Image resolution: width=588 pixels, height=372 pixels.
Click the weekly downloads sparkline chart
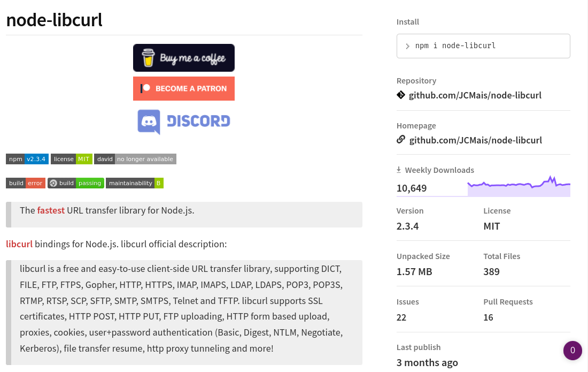(x=519, y=186)
